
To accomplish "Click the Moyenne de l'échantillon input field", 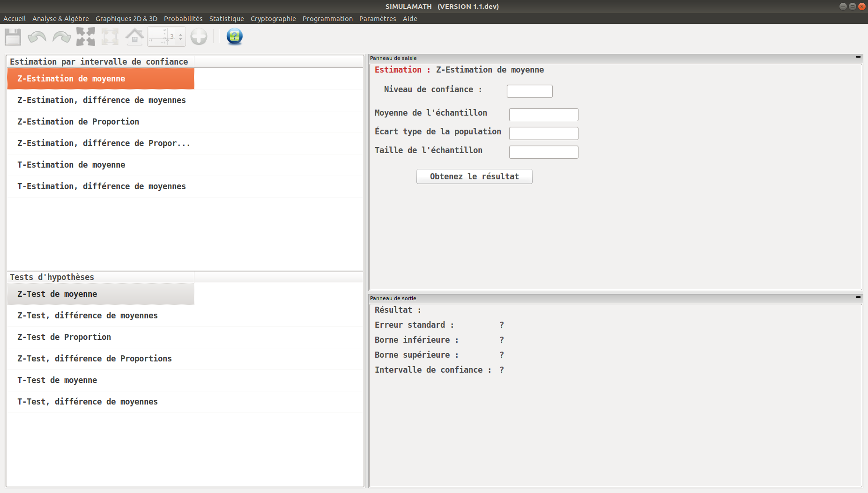I will pyautogui.click(x=544, y=115).
